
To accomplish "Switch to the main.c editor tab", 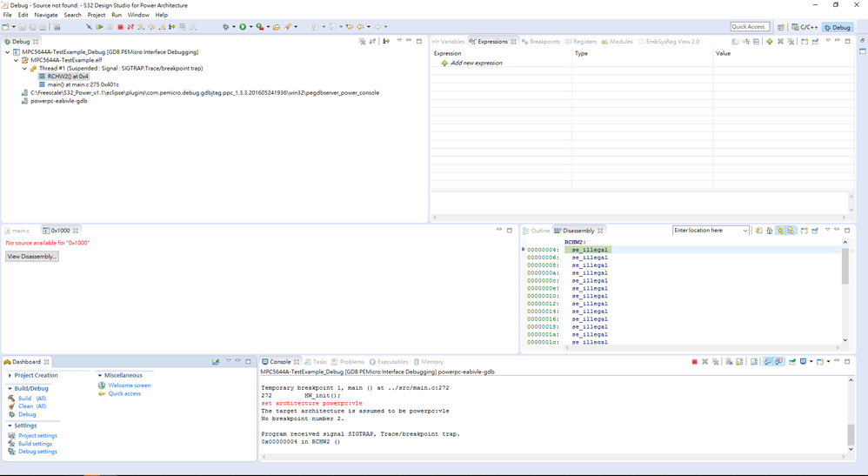I will point(17,231).
